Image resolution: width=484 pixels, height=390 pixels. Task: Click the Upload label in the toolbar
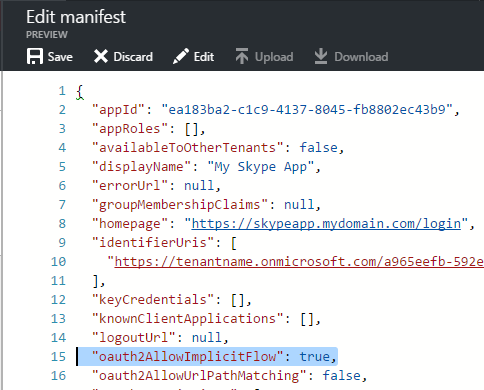[274, 57]
